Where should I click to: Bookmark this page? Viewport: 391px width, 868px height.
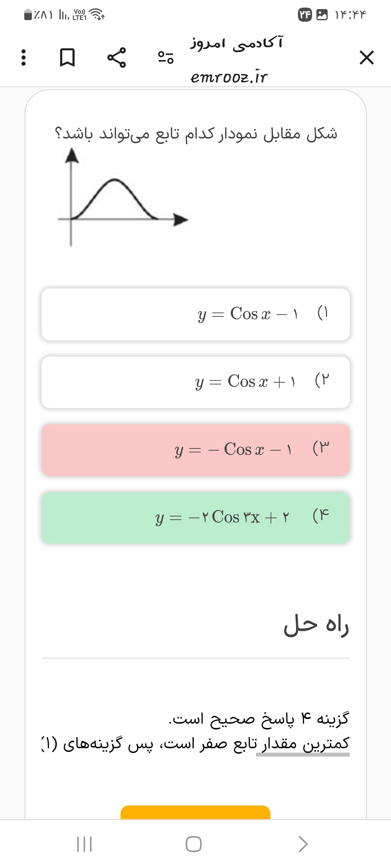[x=67, y=58]
